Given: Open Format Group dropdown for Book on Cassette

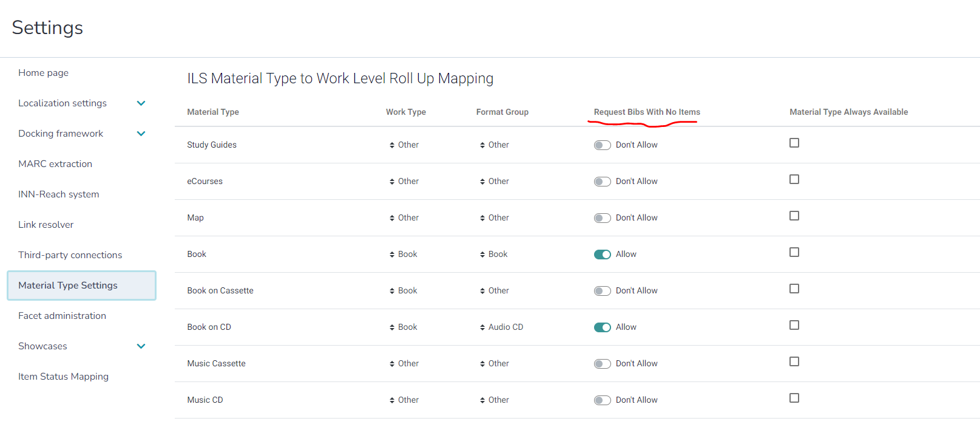Looking at the screenshot, I should pos(495,290).
